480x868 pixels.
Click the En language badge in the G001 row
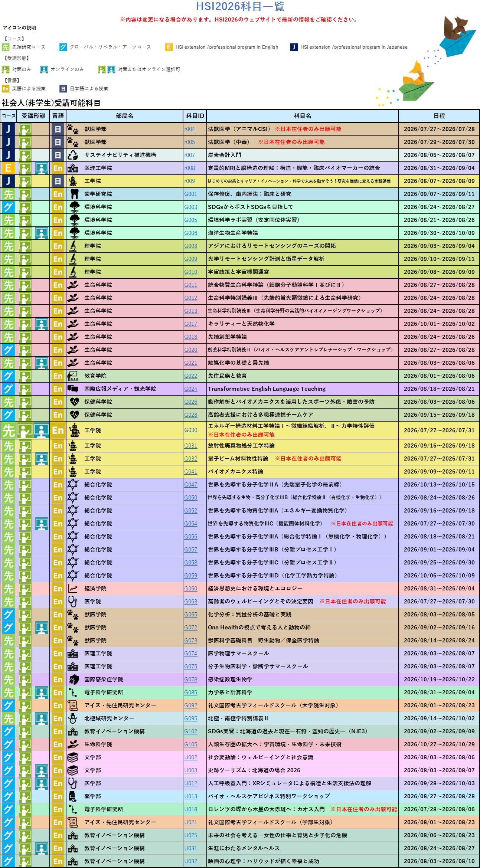pyautogui.click(x=58, y=194)
